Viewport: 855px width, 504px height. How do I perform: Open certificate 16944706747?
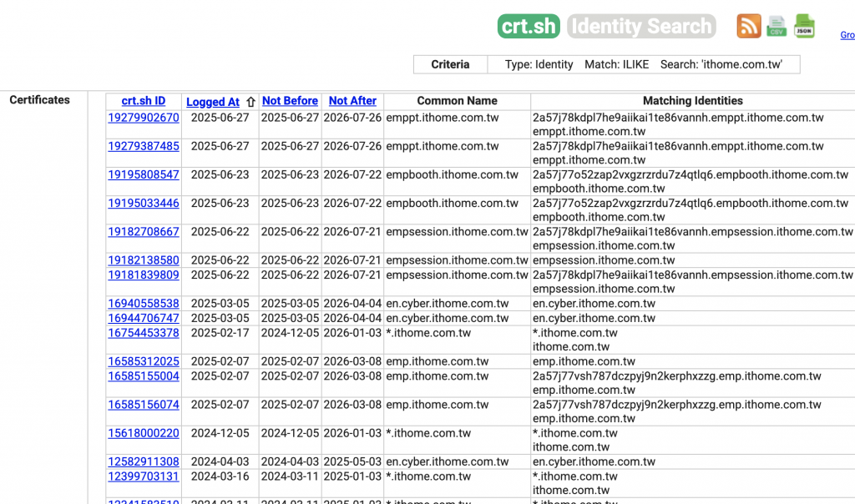(x=144, y=318)
